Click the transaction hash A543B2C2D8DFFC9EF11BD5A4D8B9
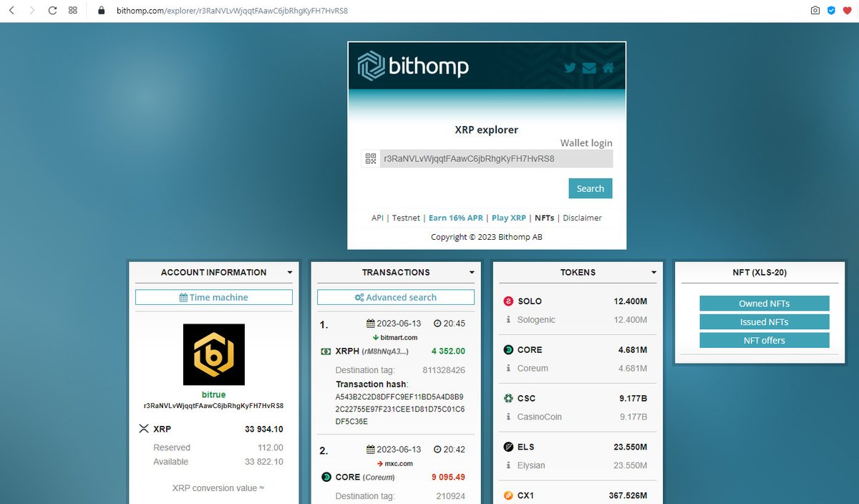This screenshot has height=504, width=859. (400, 396)
